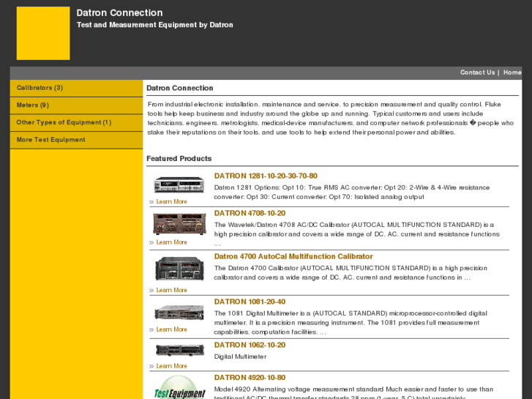This screenshot has height=399, width=532.
Task: Click the DATRON 1062 multimeter thumbnail
Action: pyautogui.click(x=180, y=350)
